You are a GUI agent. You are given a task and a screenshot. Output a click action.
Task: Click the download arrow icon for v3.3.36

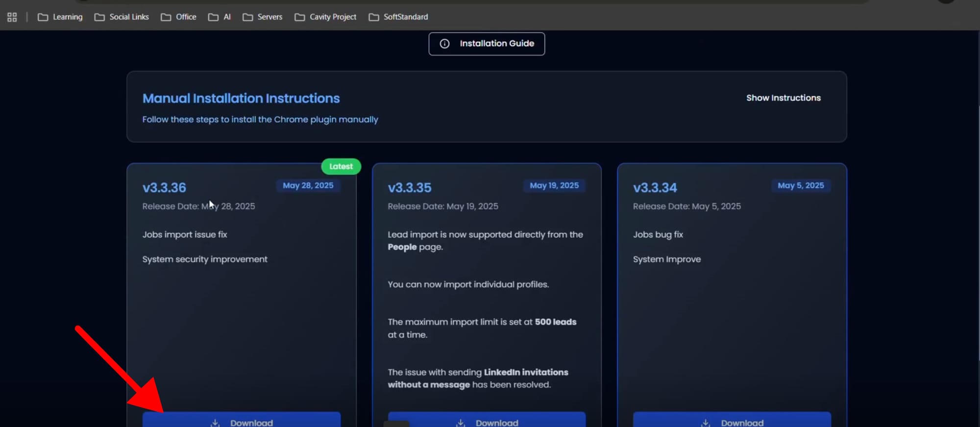point(215,423)
